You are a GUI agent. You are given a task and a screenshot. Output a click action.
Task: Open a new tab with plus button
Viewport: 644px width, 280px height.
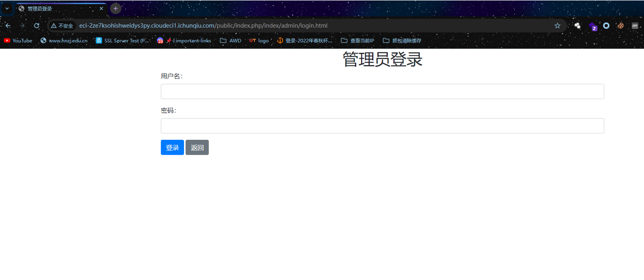point(116,8)
